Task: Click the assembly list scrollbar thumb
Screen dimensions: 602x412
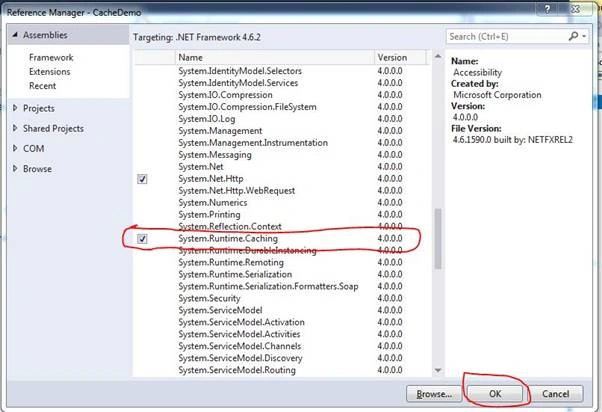Action: coord(438,239)
